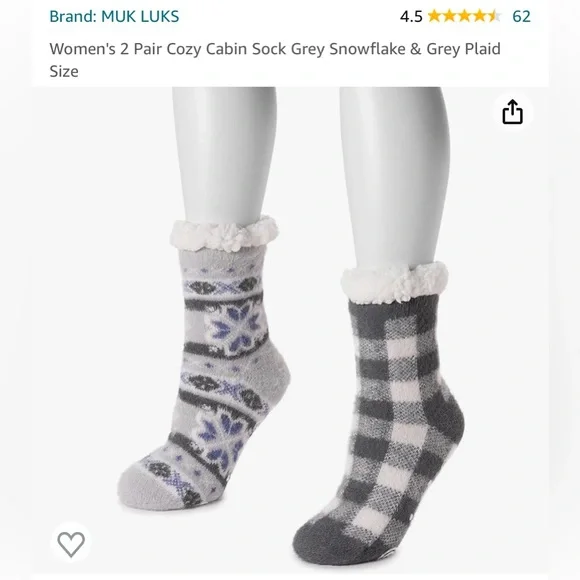Tap the word Size in title
Screen dimensions: 580x580
[64, 71]
